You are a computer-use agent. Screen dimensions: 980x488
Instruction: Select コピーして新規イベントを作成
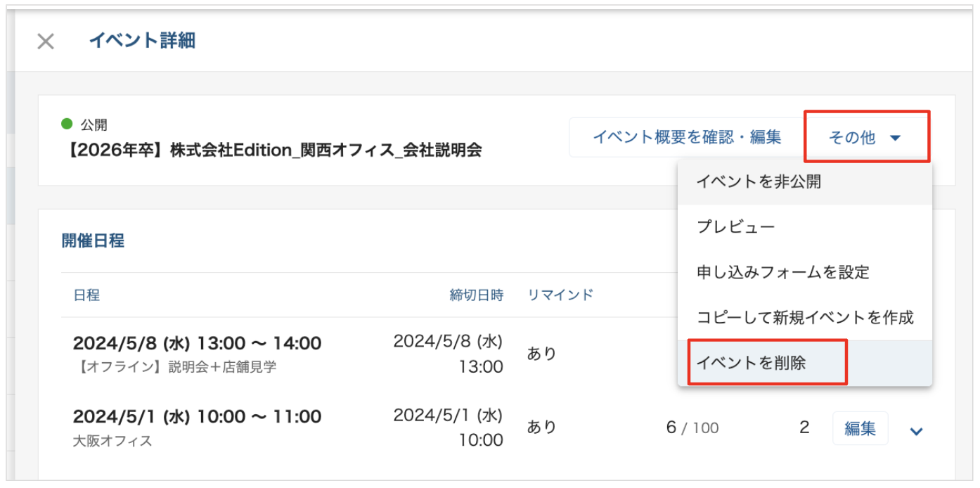point(804,317)
